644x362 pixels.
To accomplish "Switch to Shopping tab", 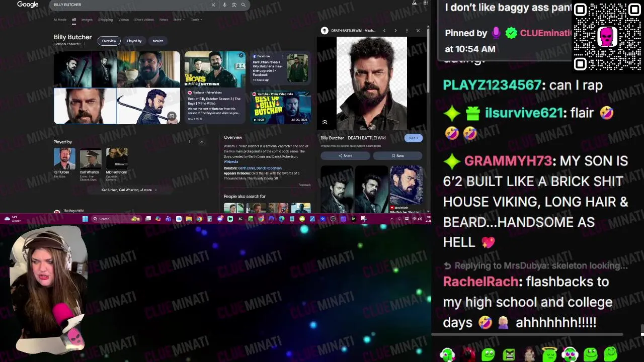I will pyautogui.click(x=105, y=20).
